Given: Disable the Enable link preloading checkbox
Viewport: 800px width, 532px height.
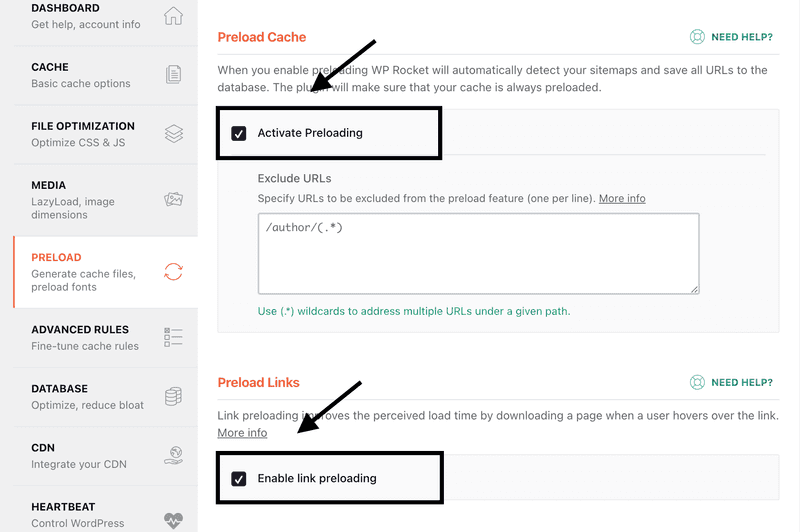Looking at the screenshot, I should [239, 478].
